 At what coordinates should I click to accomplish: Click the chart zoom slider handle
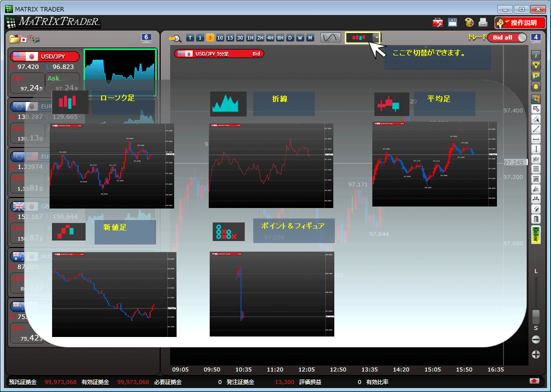click(x=536, y=316)
